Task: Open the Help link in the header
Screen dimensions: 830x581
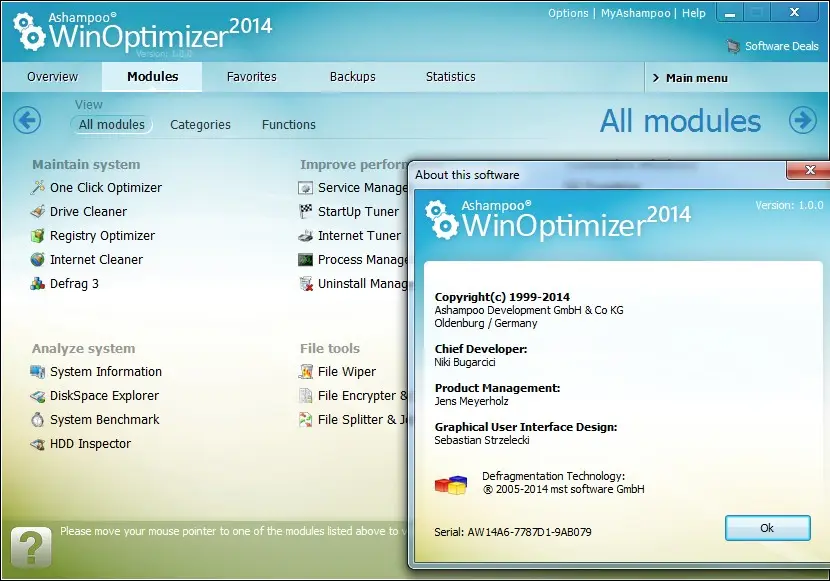Action: (693, 13)
